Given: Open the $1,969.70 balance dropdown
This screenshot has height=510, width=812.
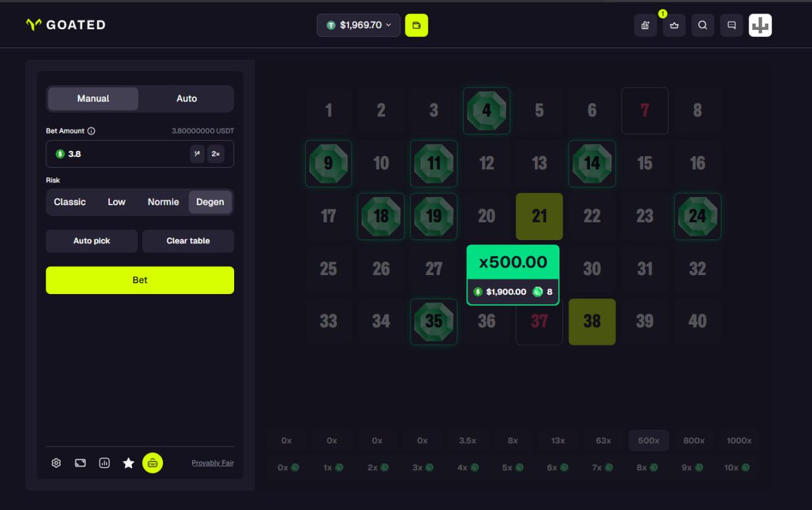Looking at the screenshot, I should [x=359, y=25].
